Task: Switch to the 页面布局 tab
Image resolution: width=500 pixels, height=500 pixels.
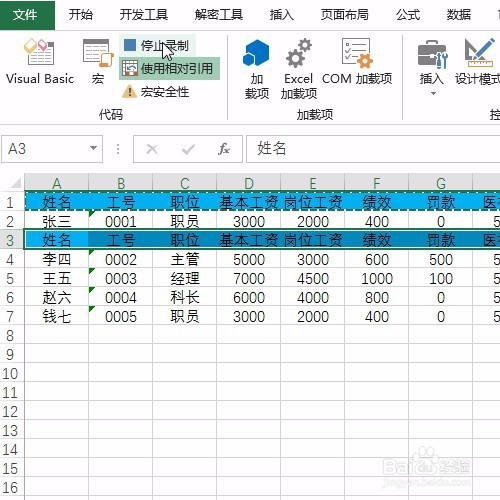Action: click(345, 15)
